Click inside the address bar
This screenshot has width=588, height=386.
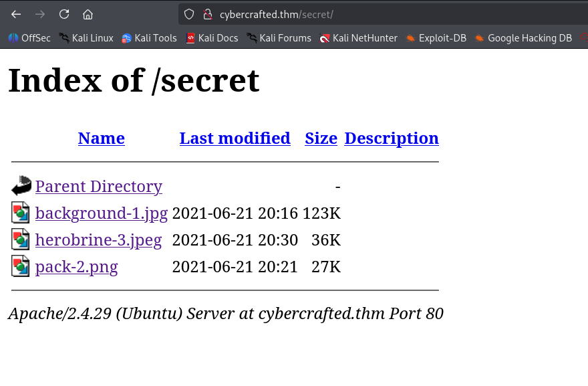click(334, 14)
